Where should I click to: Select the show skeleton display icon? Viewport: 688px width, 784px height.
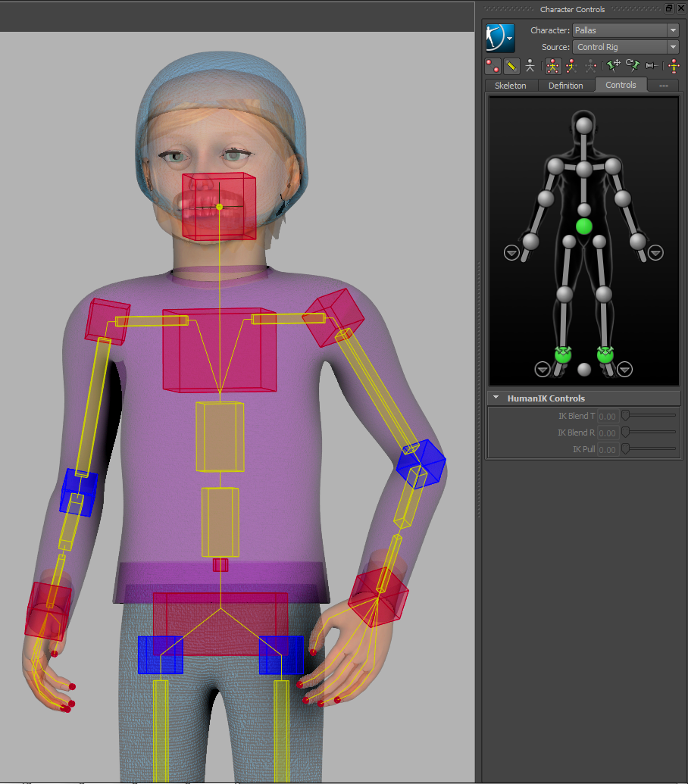pos(530,66)
